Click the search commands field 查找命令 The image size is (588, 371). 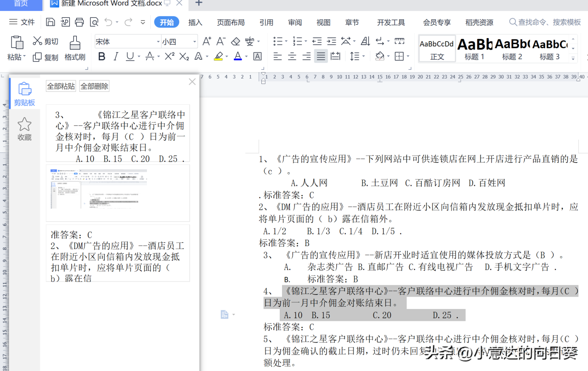[545, 22]
